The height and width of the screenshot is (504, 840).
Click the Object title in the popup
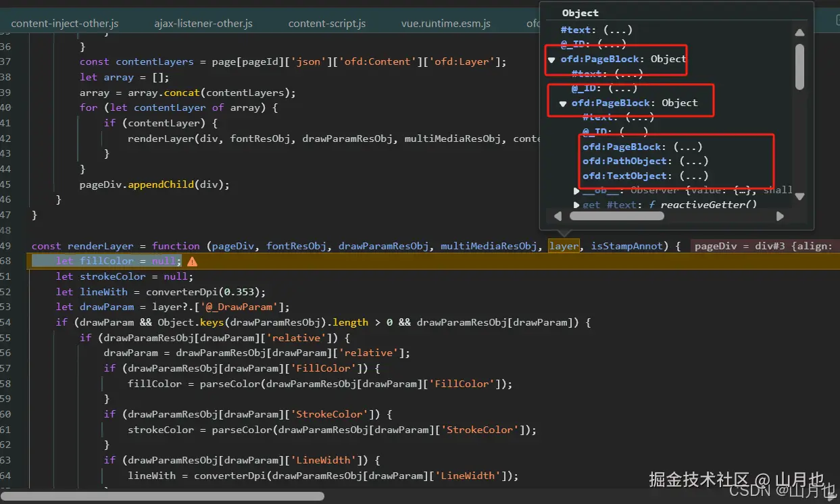580,13
